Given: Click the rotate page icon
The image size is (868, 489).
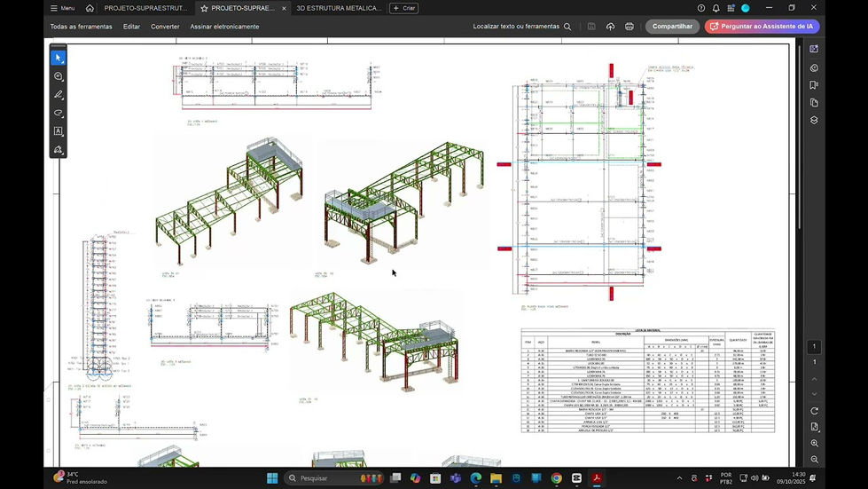Looking at the screenshot, I should tap(814, 410).
